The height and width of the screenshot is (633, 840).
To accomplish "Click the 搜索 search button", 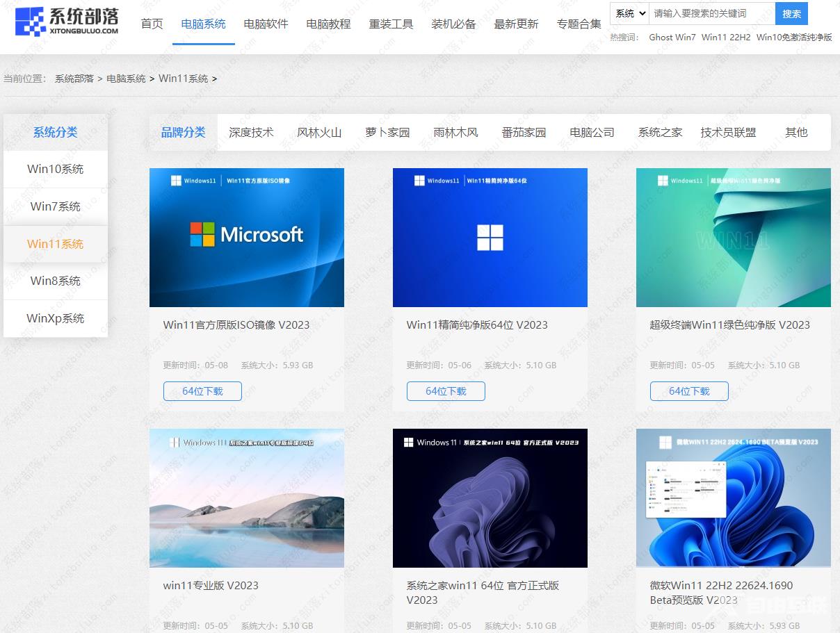I will [791, 13].
